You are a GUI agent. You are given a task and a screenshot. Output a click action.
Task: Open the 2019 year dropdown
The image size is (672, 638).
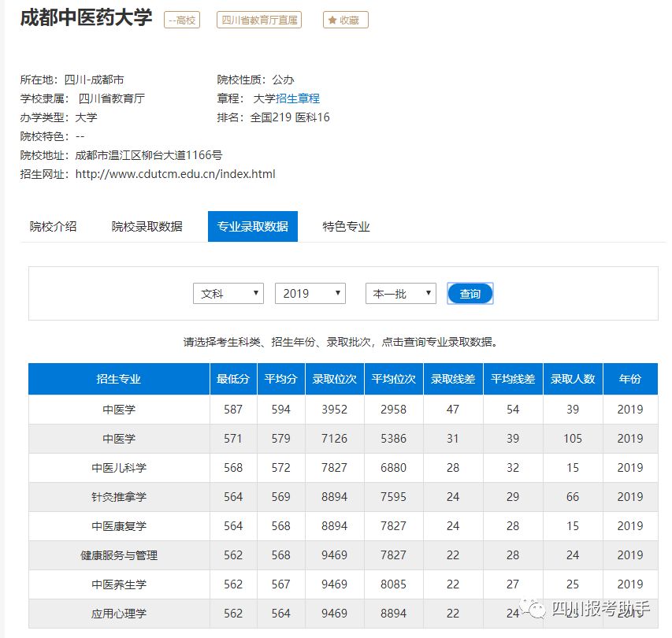pyautogui.click(x=310, y=294)
